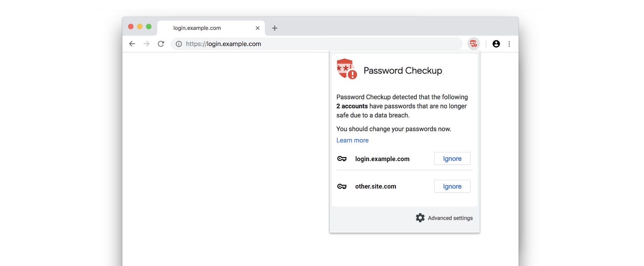Click the red close window button

tap(131, 27)
